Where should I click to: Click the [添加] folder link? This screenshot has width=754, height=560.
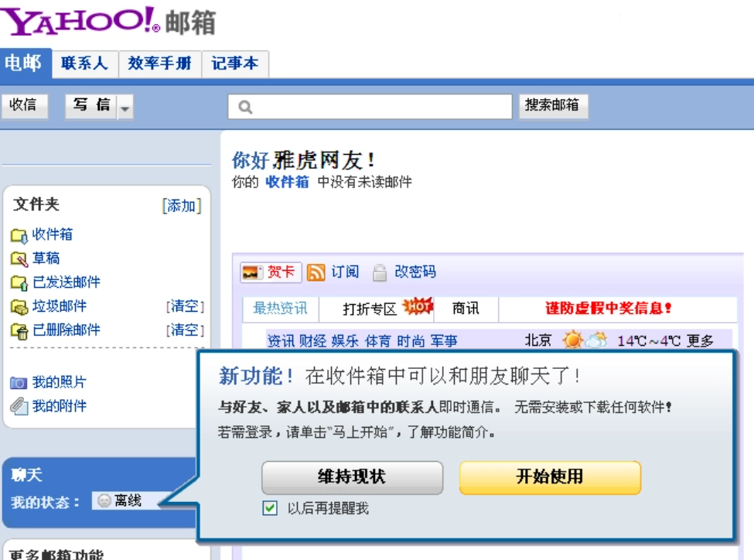coord(182,206)
